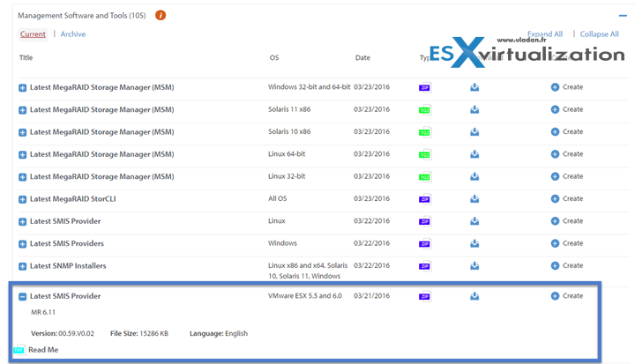Expand MegaRAID Storage Manager Solaris 10 x86 row
This screenshot has height=364, width=635.
(x=23, y=132)
